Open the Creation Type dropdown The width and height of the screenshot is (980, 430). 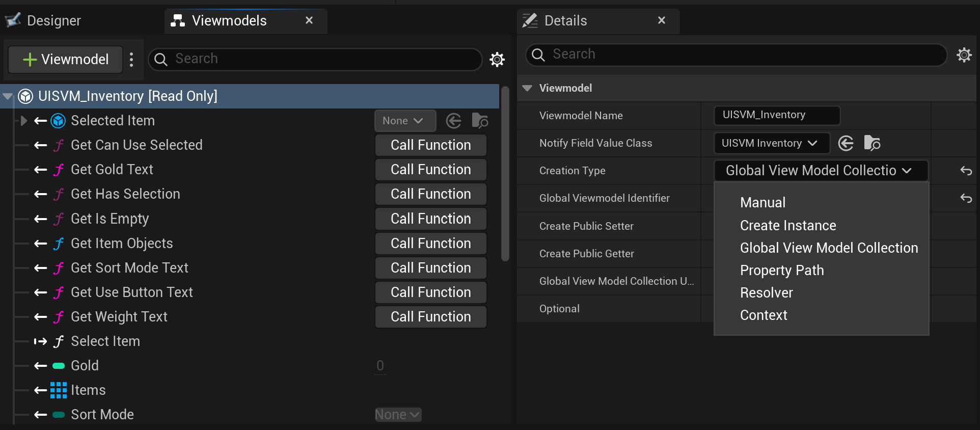(821, 171)
